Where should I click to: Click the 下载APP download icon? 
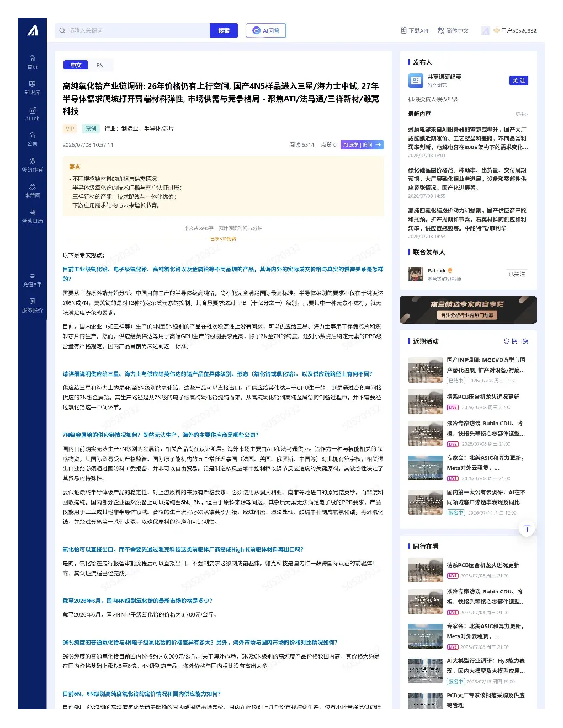(x=403, y=30)
